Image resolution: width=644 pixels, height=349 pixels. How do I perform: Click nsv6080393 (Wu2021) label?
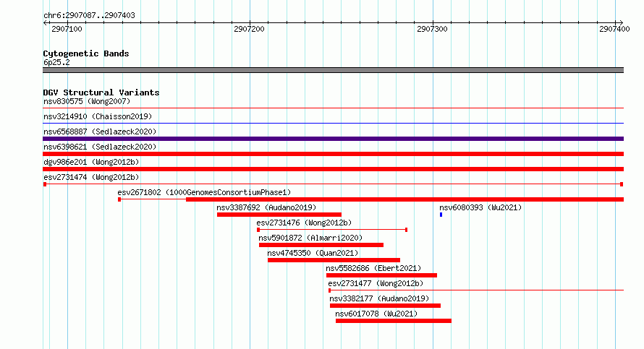(x=480, y=207)
